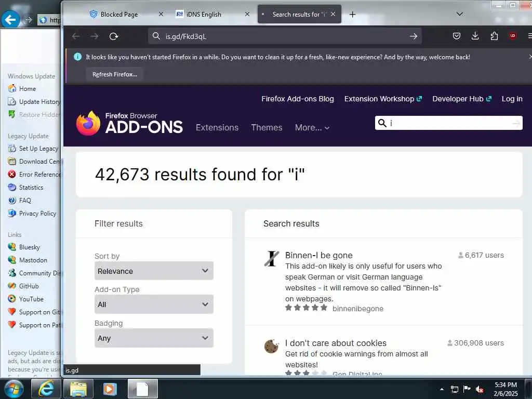Close the Blocked Page tab
This screenshot has height=399, width=532.
161,14
